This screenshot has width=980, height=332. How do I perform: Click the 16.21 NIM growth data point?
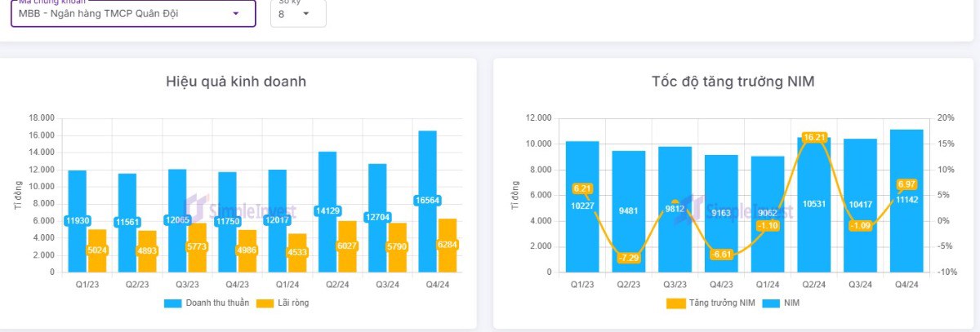coord(814,138)
